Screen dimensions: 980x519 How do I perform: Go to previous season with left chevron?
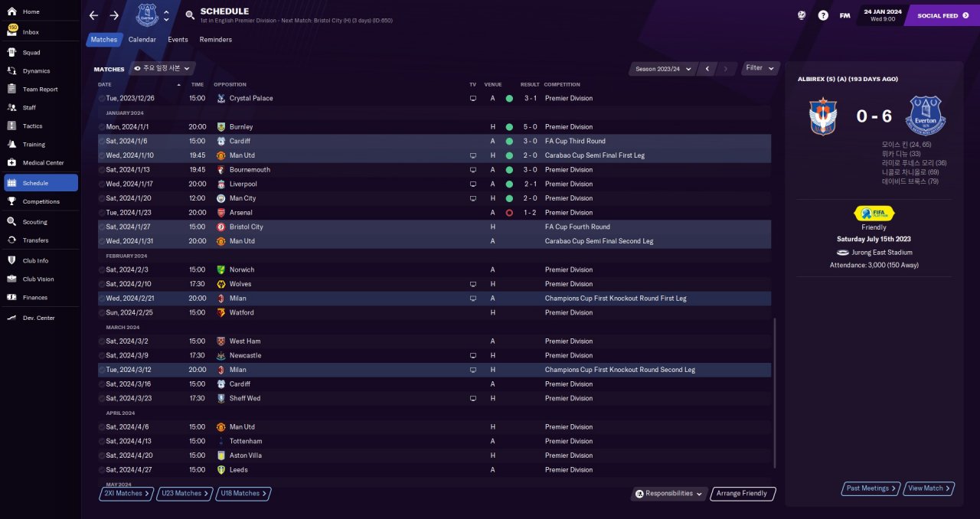[x=707, y=69]
